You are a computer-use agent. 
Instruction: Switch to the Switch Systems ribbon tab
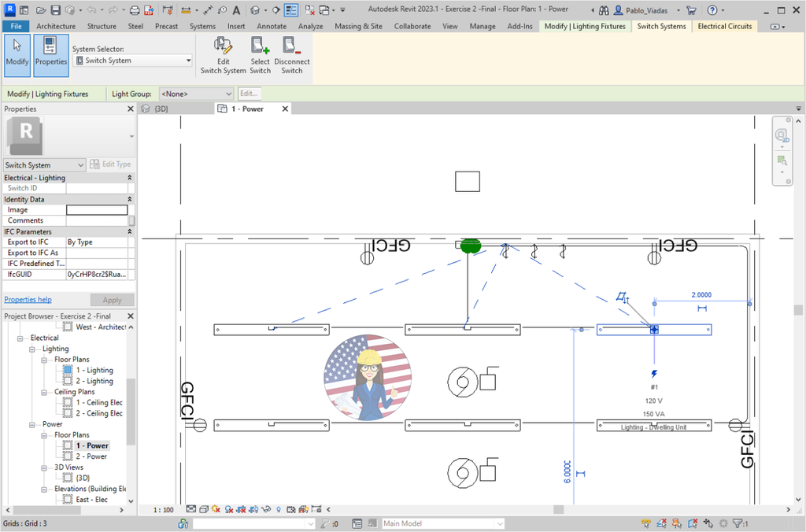click(661, 26)
